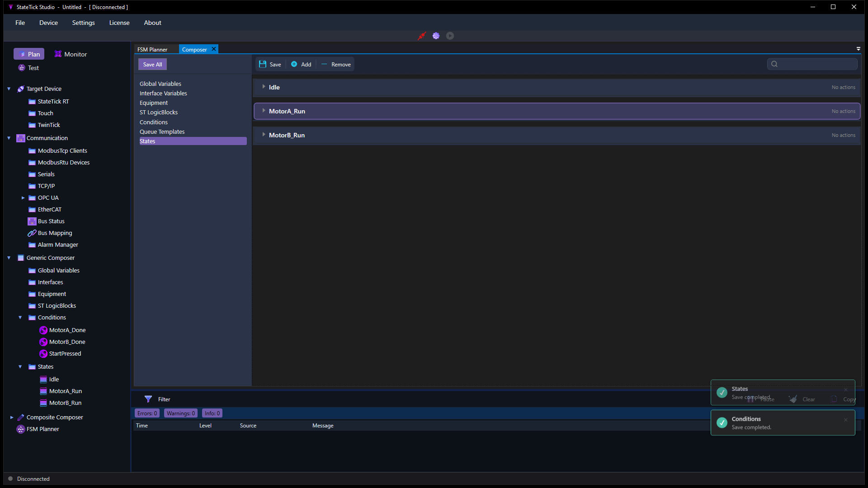Click the EtherCAT folder icon
This screenshot has width=868, height=488.
click(x=32, y=210)
